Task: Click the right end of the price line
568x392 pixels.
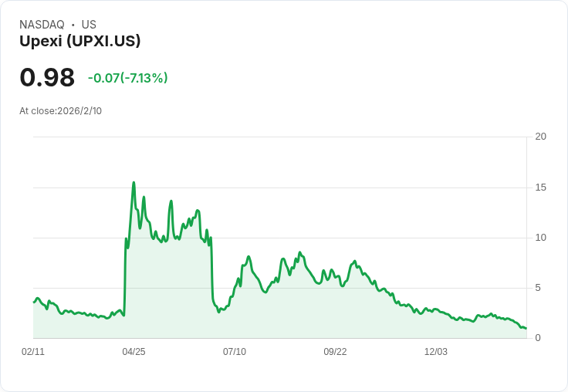Action: pyautogui.click(x=526, y=329)
